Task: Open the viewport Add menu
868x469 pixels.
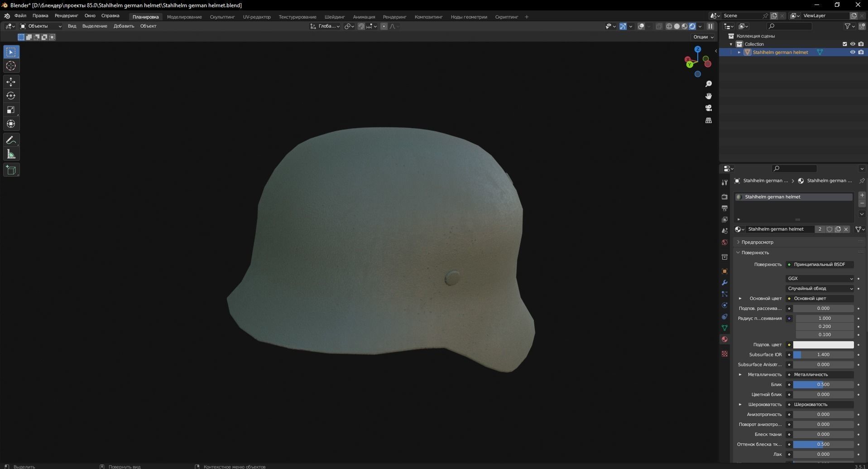Action: (x=124, y=26)
